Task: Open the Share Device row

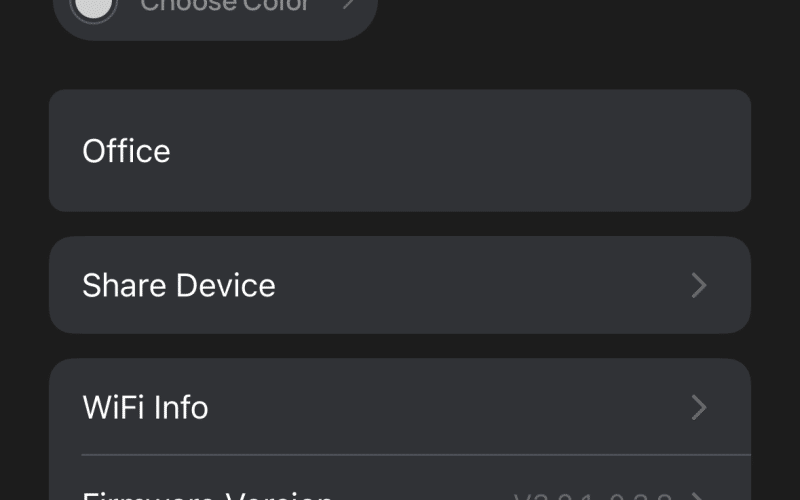Action: click(399, 285)
